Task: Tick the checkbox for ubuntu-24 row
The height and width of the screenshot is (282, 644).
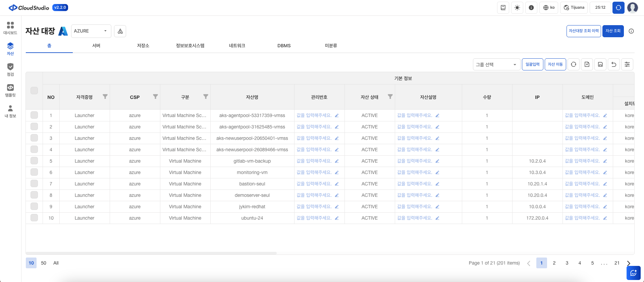Action: 34,218
